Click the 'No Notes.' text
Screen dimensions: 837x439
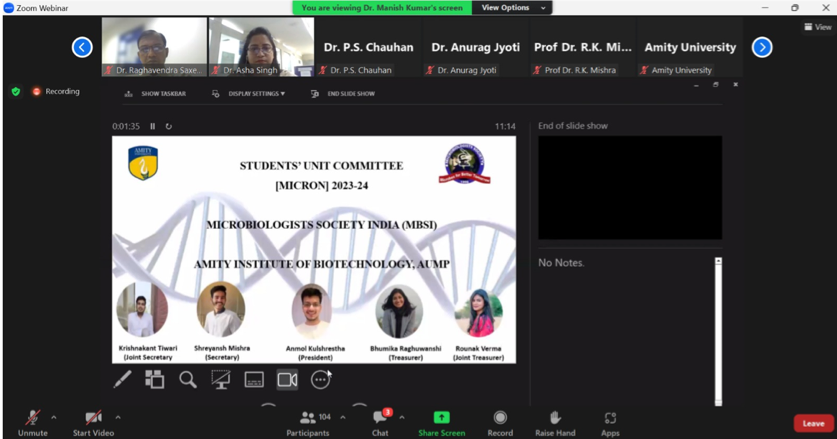coord(561,263)
